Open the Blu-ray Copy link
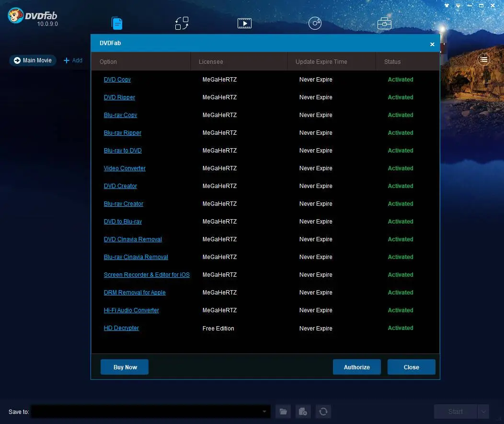The image size is (504, 424). 120,115
